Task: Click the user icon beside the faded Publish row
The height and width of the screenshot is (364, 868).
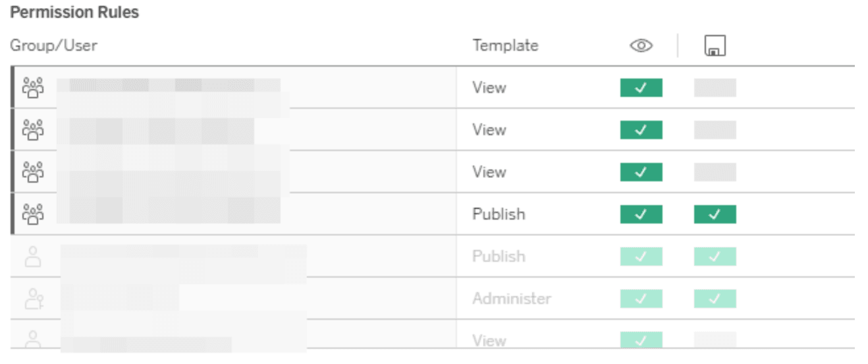Action: (33, 256)
